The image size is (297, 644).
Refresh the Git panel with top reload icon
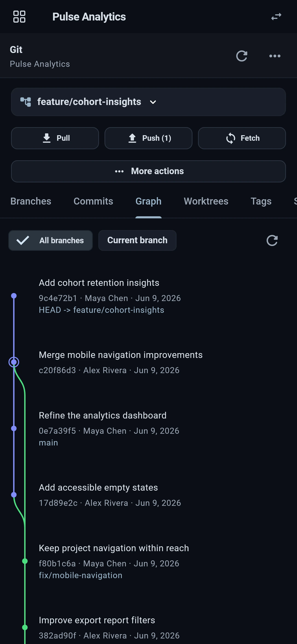(242, 56)
